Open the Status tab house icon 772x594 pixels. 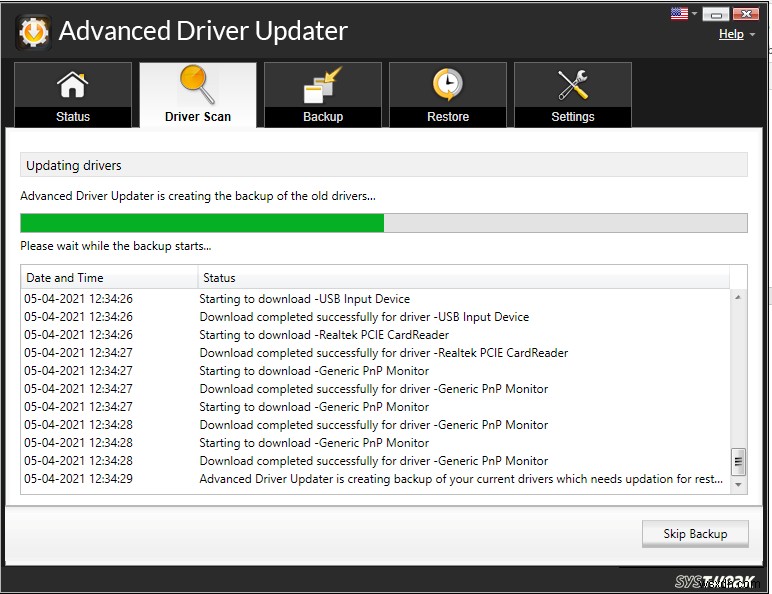72,86
